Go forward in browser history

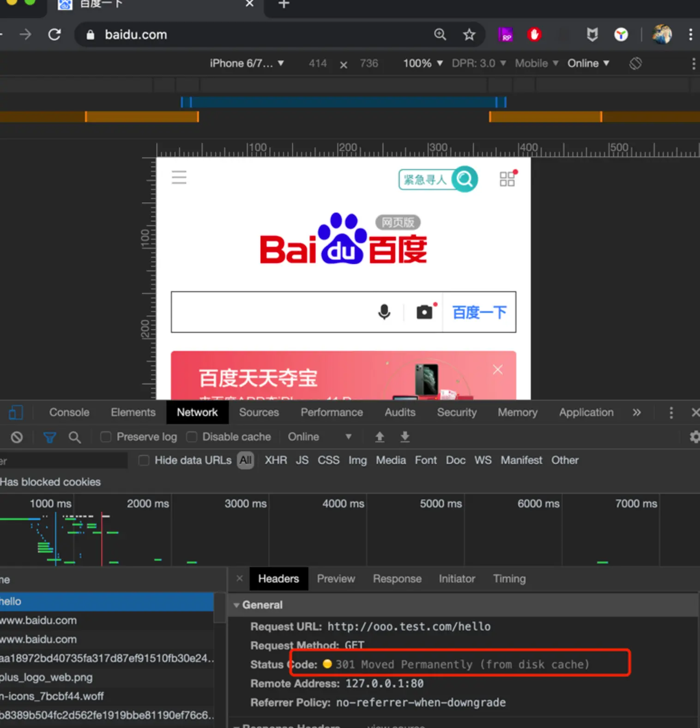(x=25, y=35)
